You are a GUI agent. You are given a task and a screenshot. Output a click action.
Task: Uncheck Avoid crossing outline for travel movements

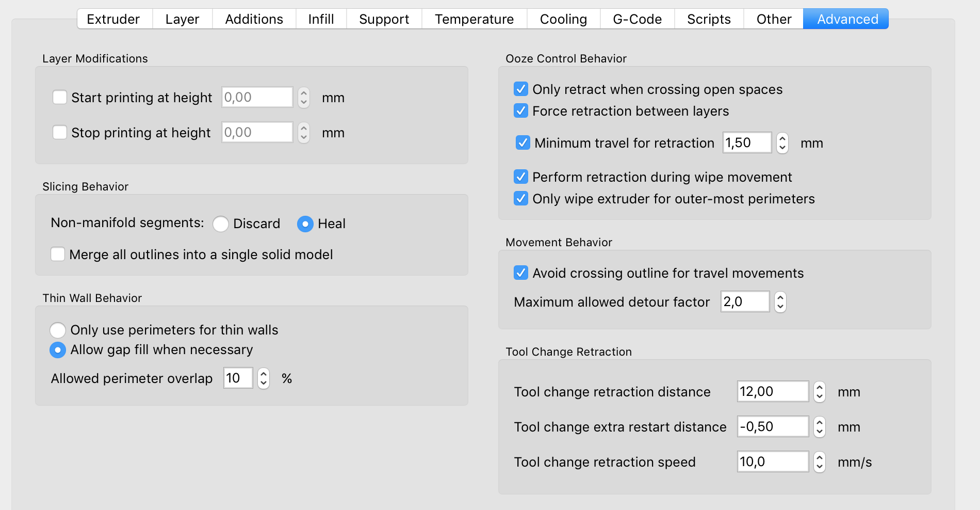(x=521, y=273)
